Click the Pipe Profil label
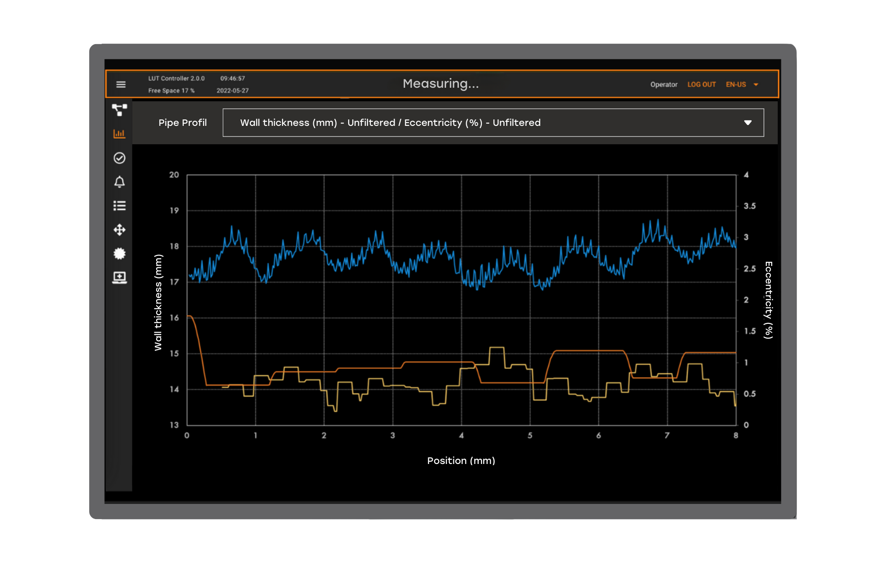Image resolution: width=882 pixels, height=588 pixels. [182, 123]
